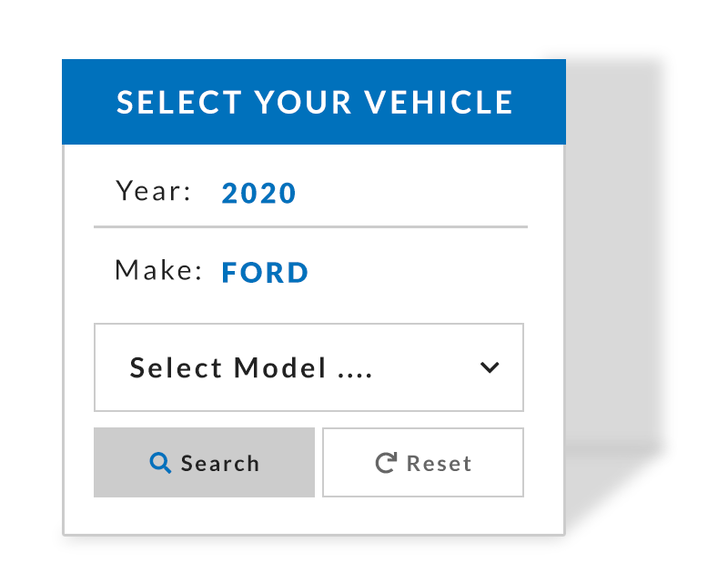This screenshot has height=582, width=728.
Task: Click the word 'VEHICLE' in the header
Action: coord(440,102)
